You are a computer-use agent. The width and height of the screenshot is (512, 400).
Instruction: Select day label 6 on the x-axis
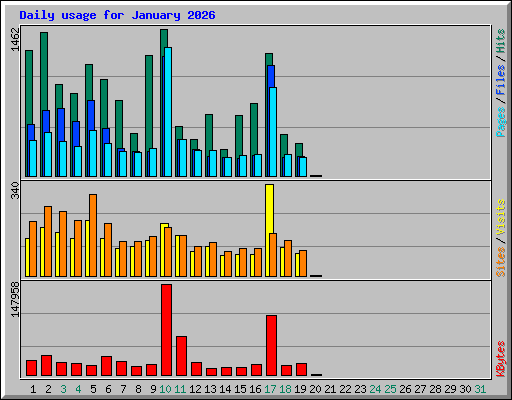(x=108, y=389)
